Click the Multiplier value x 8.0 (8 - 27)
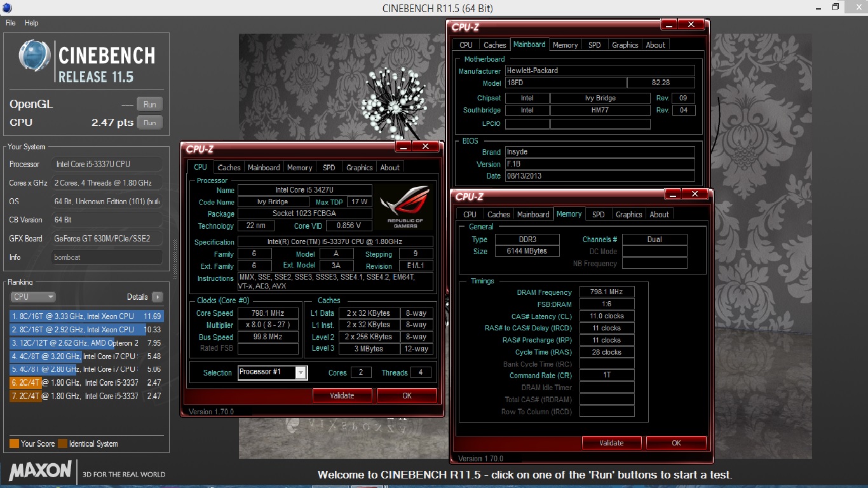 [268, 325]
